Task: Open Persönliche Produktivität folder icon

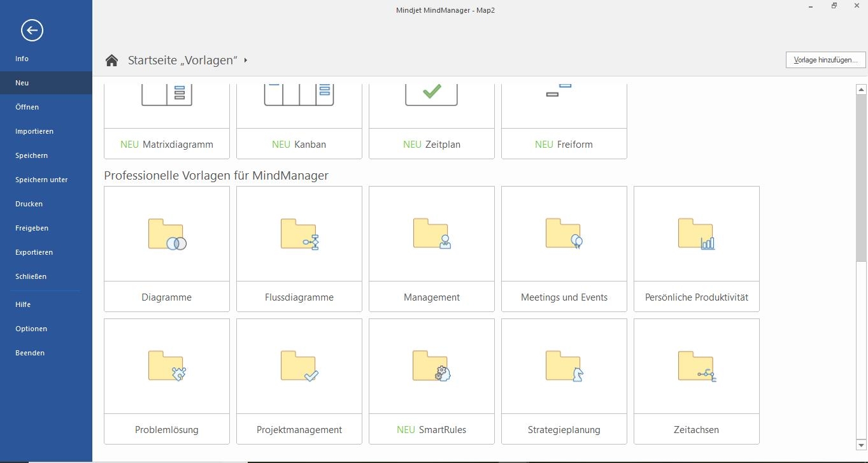Action: [x=697, y=234]
